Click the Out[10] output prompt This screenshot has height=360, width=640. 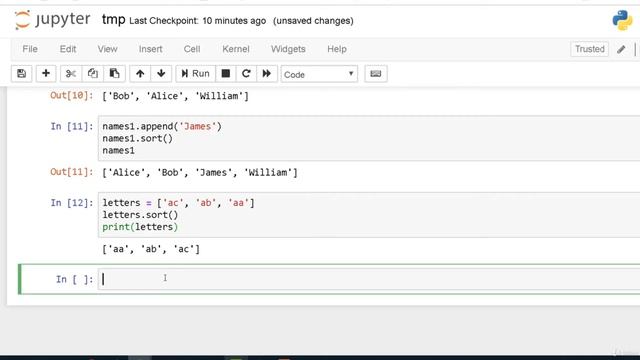tap(71, 96)
